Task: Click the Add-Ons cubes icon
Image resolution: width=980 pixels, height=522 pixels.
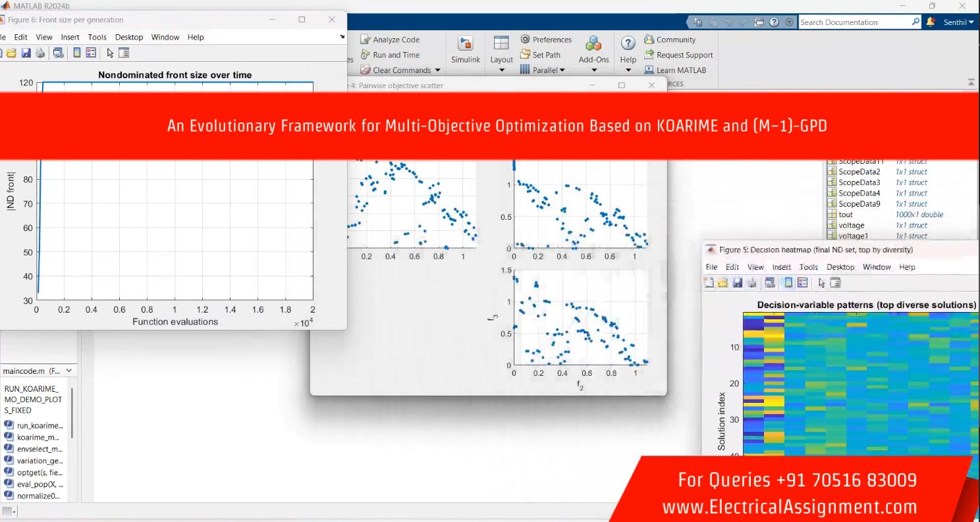Action: click(x=593, y=45)
